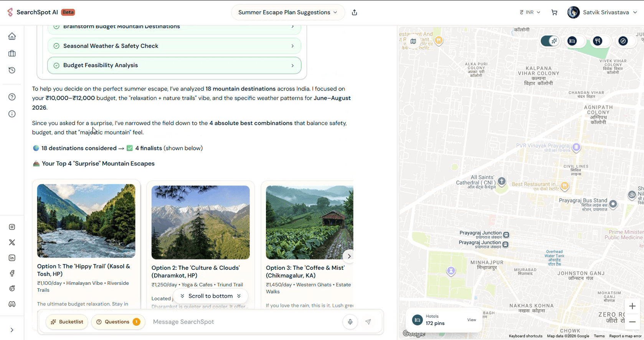The width and height of the screenshot is (644, 340).
Task: Expand Seasonal Weather & Safety Check step
Action: (x=174, y=46)
